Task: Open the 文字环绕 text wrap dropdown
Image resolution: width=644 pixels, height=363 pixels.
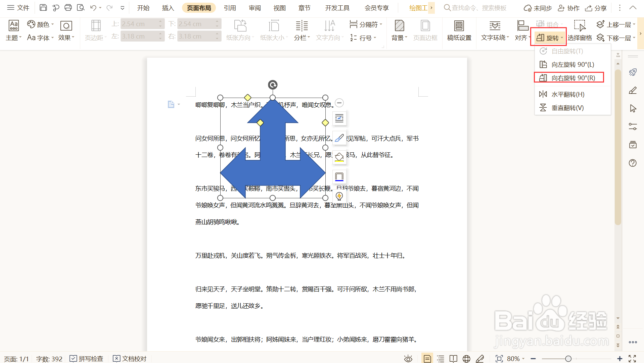Action: point(495,31)
